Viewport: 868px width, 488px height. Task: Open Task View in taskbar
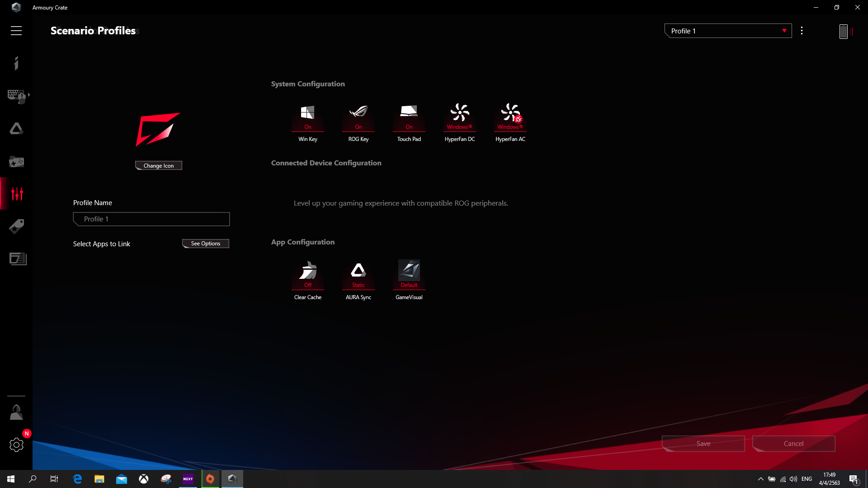click(54, 479)
